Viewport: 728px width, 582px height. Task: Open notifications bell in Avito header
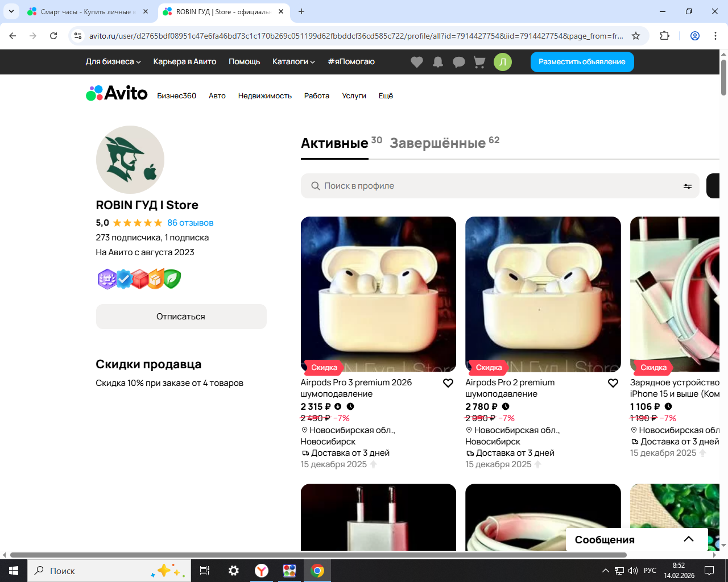[x=438, y=62]
